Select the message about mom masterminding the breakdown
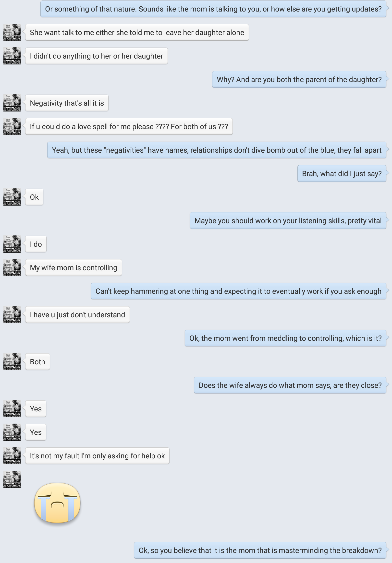Screen dimensions: 392x563 [x=260, y=550]
